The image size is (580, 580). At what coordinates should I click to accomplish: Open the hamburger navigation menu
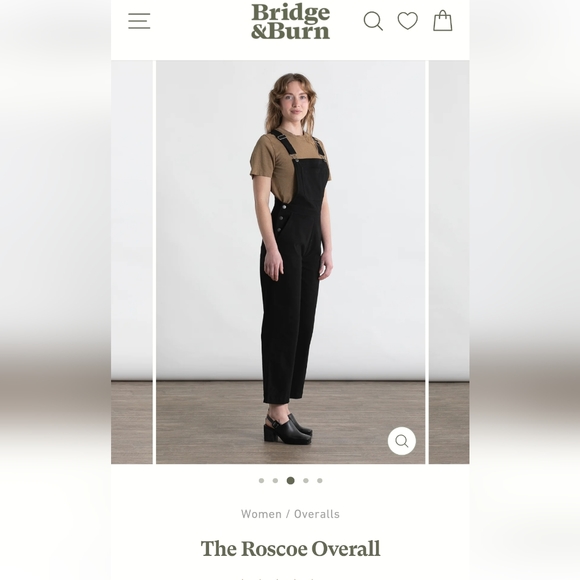[x=139, y=21]
